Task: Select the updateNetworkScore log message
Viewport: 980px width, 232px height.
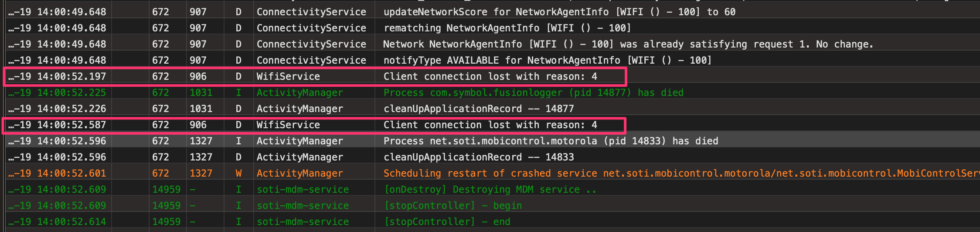Action: click(559, 12)
